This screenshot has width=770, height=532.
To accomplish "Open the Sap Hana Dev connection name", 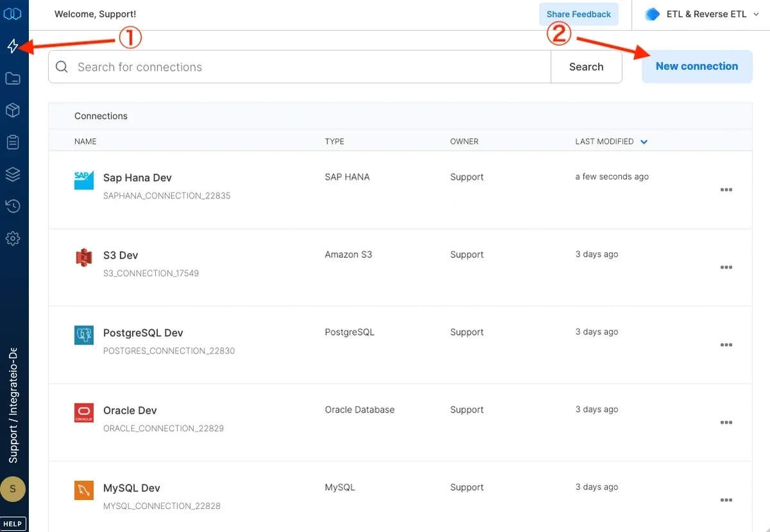I will [137, 178].
